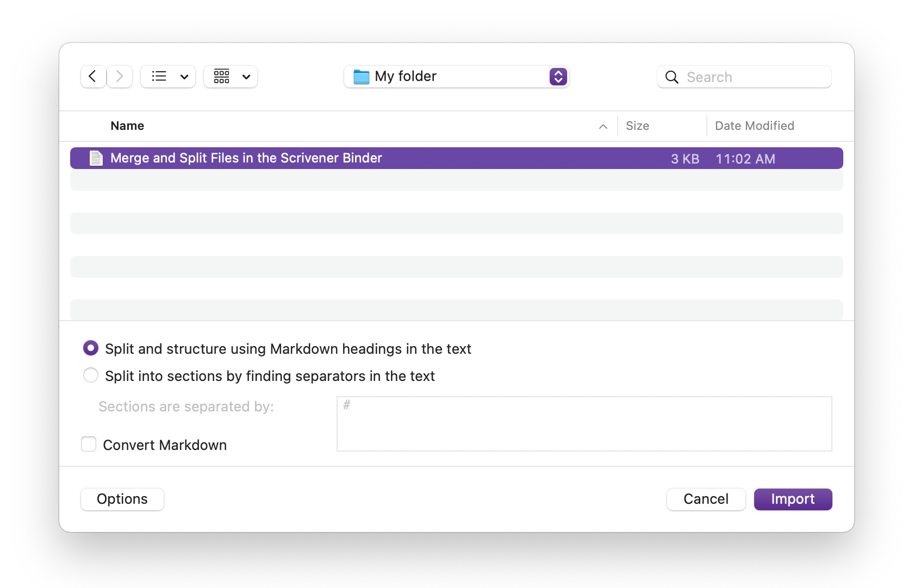The height and width of the screenshot is (588, 908).
Task: Select Split and structure using Markdown headings
Action: [x=91, y=348]
